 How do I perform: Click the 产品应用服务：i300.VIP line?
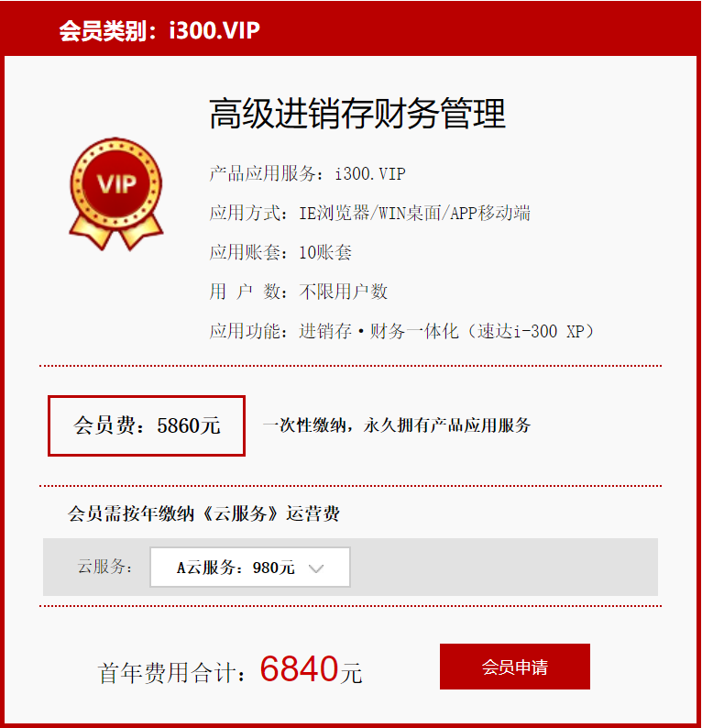click(x=307, y=174)
